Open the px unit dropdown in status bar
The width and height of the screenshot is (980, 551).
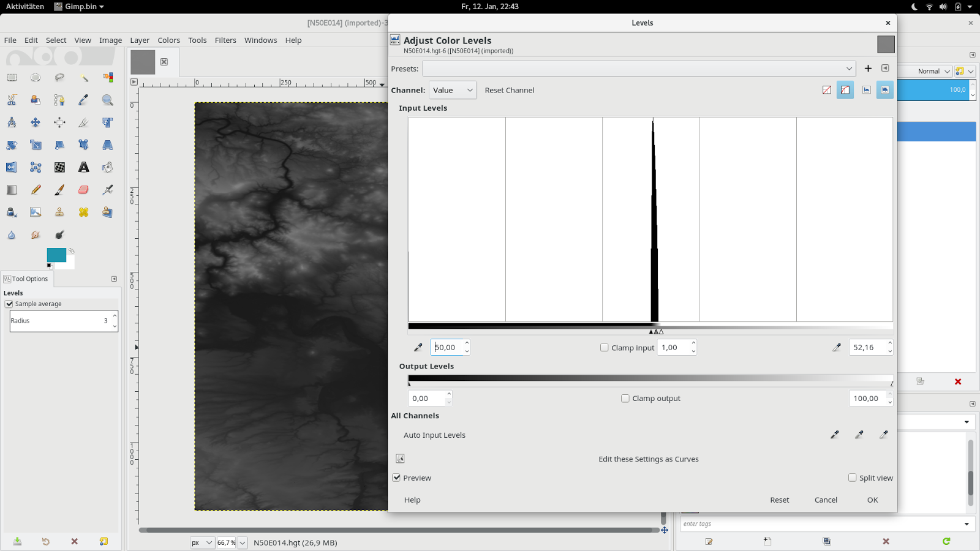pyautogui.click(x=202, y=542)
